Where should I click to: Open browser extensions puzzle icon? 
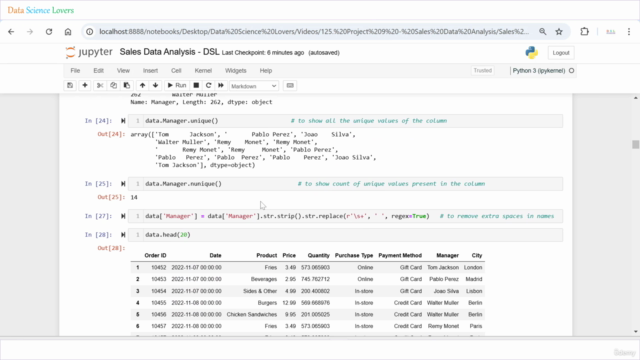[584, 31]
